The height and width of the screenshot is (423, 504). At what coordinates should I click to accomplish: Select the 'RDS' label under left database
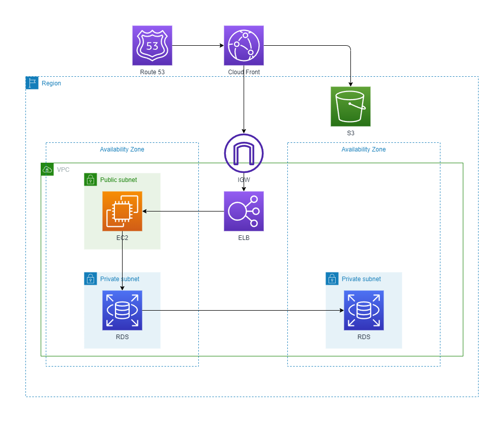122,337
